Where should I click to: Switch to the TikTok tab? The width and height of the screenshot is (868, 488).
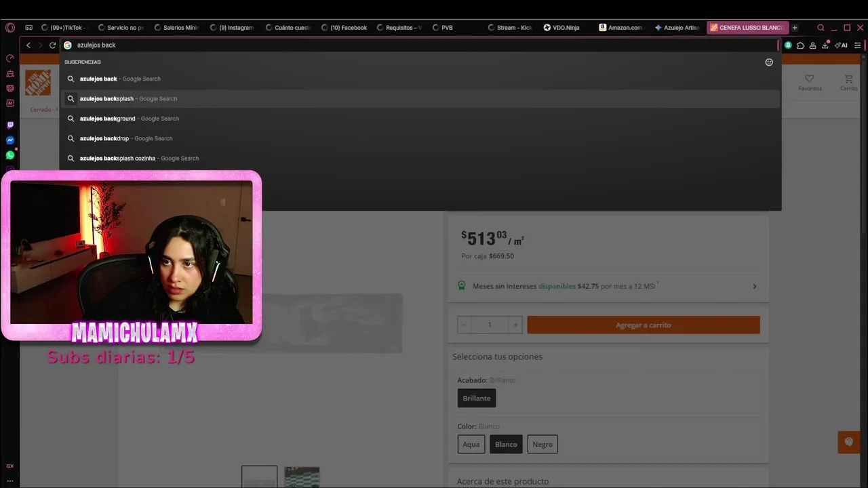(64, 28)
